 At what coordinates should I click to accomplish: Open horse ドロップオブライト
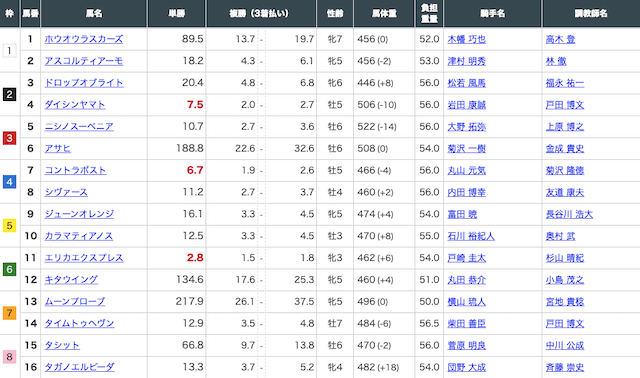[x=84, y=83]
